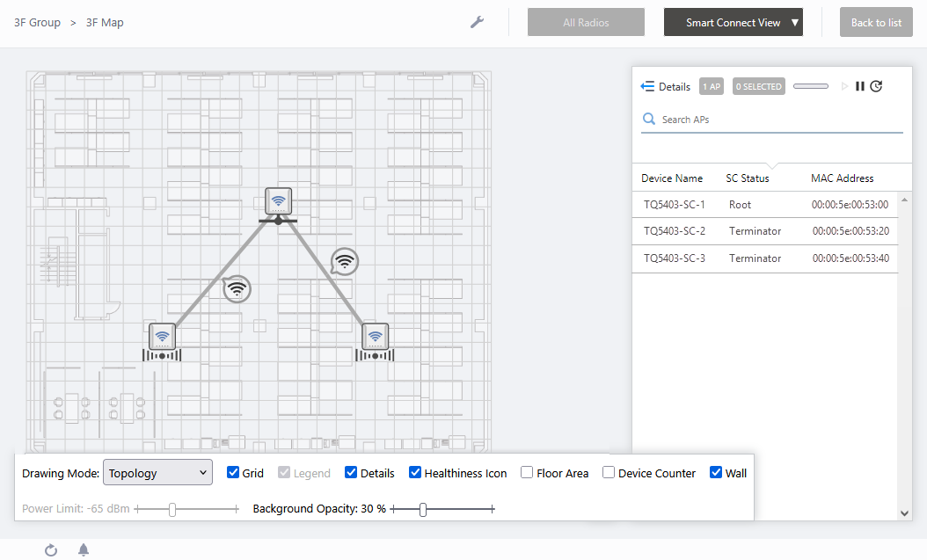Sort by SC Status column header

[747, 178]
